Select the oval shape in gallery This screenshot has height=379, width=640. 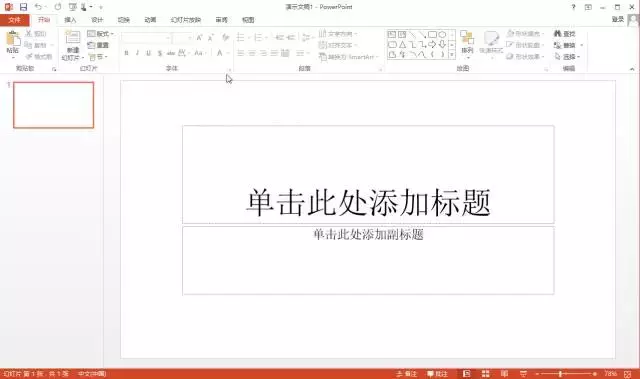coord(442,35)
